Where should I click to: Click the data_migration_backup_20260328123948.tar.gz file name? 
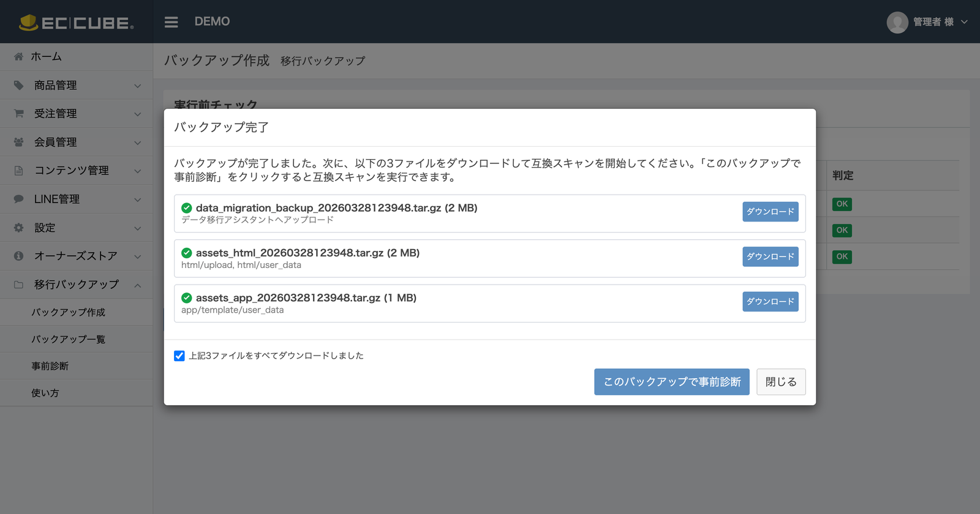[318, 208]
